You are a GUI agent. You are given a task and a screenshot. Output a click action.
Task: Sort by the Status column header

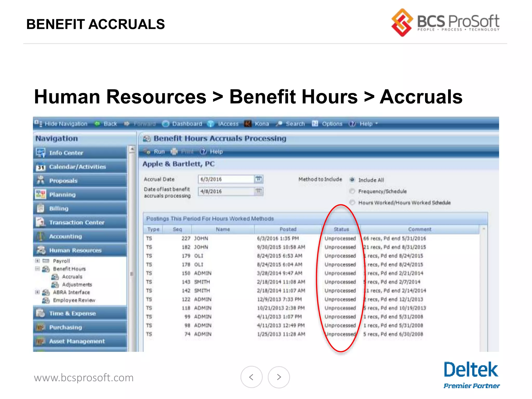(x=341, y=229)
